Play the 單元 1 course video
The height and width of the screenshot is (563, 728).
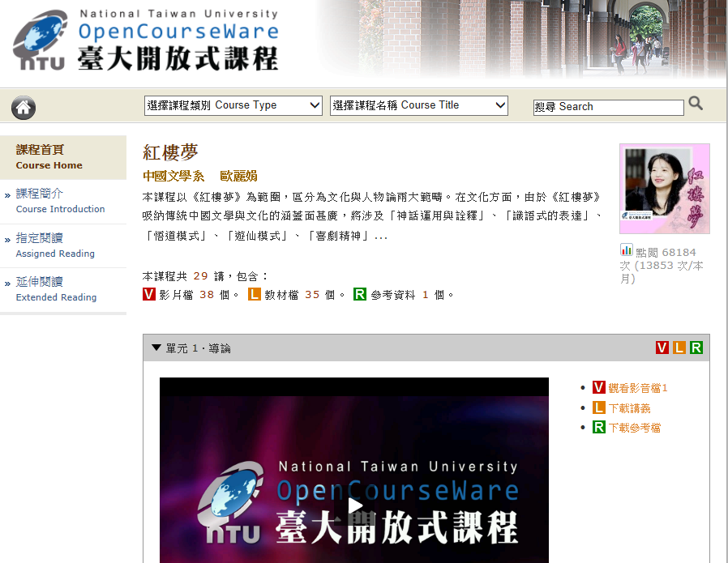pyautogui.click(x=355, y=505)
